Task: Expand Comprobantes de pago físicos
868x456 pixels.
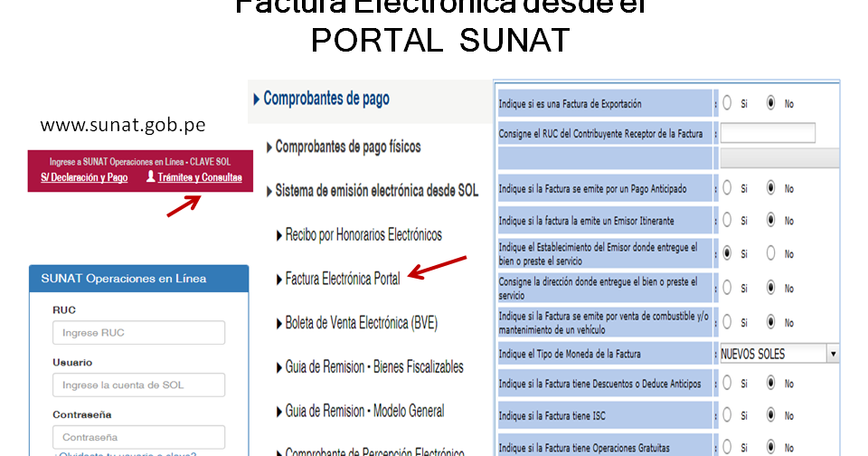Action: coord(344,147)
